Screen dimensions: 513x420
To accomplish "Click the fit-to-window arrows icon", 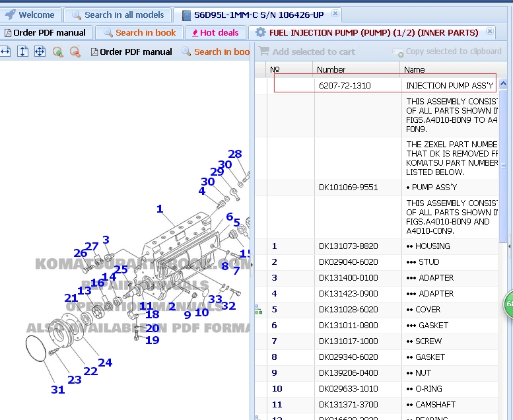I will click(x=40, y=52).
